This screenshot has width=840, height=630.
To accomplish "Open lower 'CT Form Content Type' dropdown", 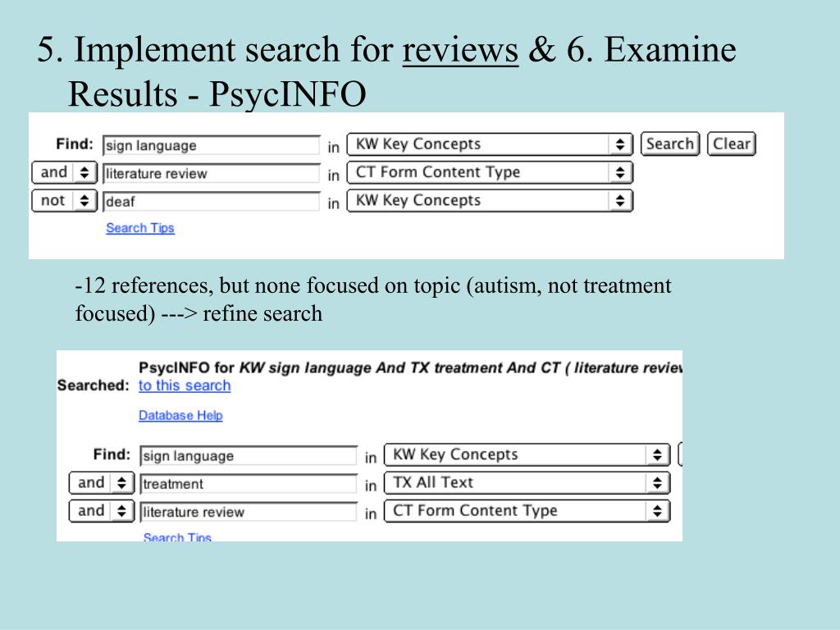I will pyautogui.click(x=527, y=510).
